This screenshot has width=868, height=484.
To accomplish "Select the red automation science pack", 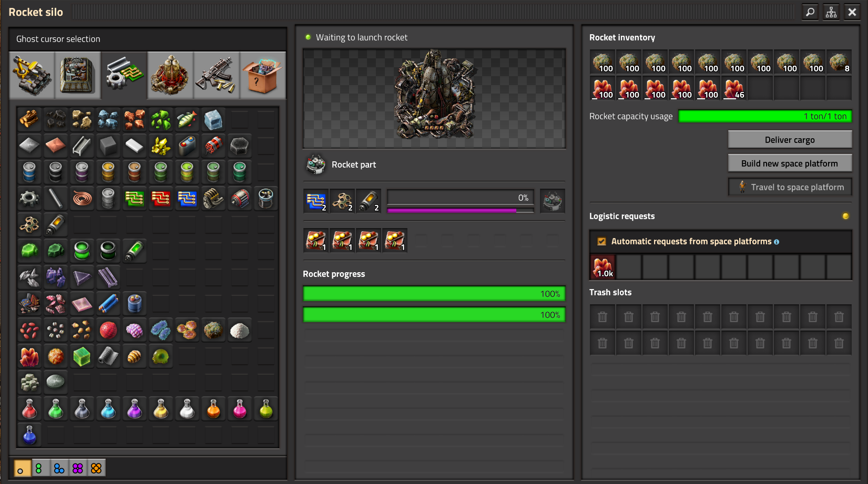I will point(29,409).
